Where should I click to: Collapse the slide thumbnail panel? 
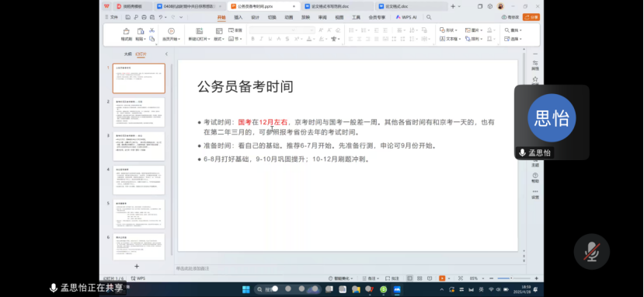tap(166, 54)
